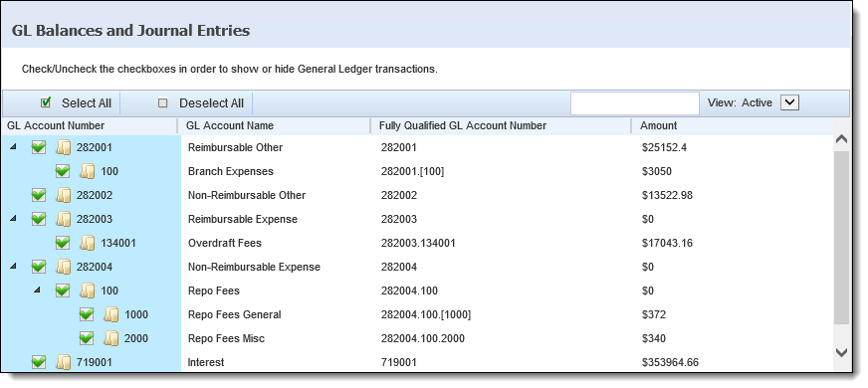
Task: Click the $13522.98 amount cell
Action: (667, 195)
